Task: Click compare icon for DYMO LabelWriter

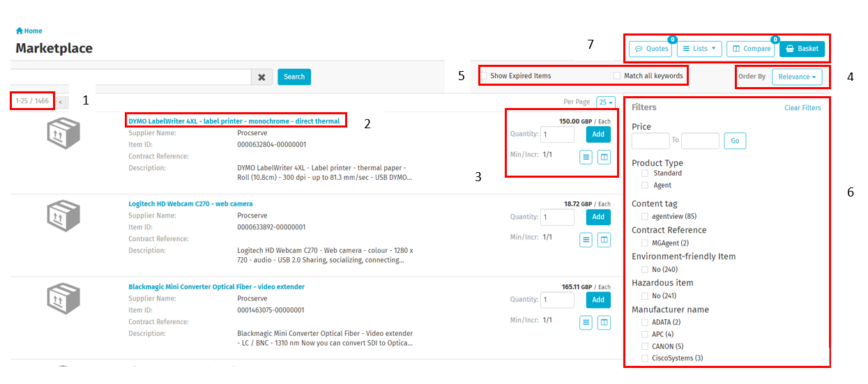Action: [604, 158]
